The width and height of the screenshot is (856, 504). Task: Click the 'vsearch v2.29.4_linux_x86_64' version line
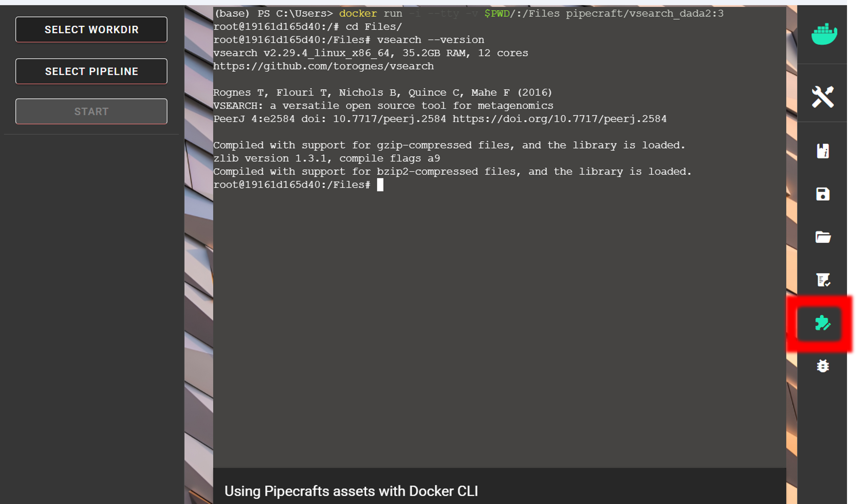[370, 53]
